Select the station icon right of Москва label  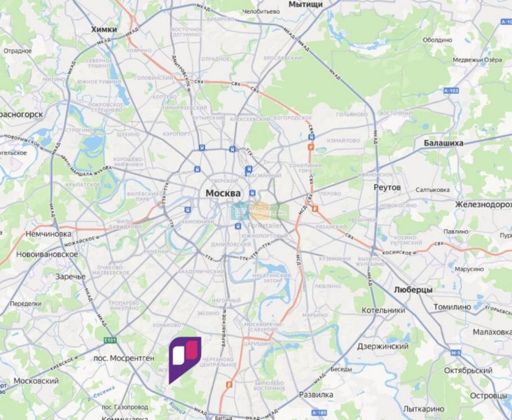[x=252, y=193]
